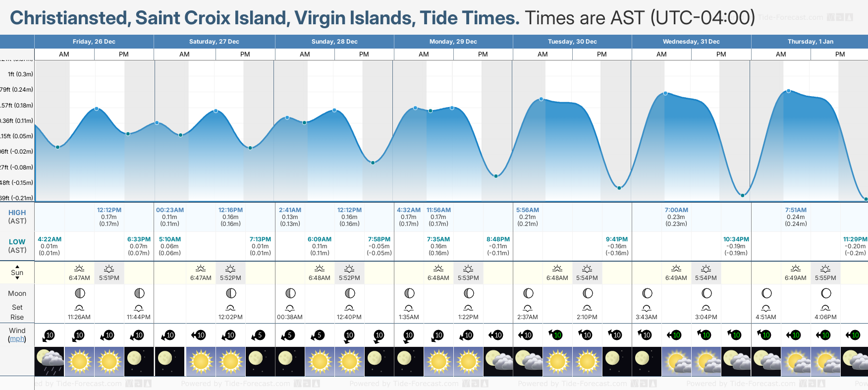Click the AM column header under Friday
This screenshot has width=868, height=390.
pos(64,55)
